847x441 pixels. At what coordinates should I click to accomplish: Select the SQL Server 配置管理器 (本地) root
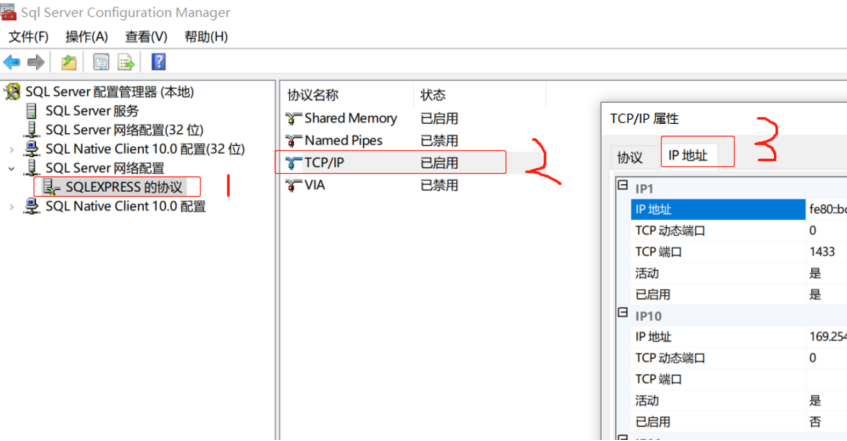click(x=110, y=92)
